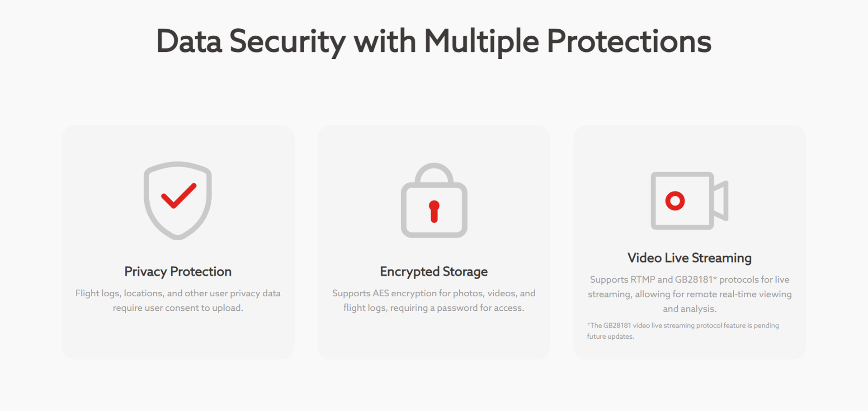The width and height of the screenshot is (868, 411).
Task: Select the Video Live Streaming title
Action: coord(689,258)
